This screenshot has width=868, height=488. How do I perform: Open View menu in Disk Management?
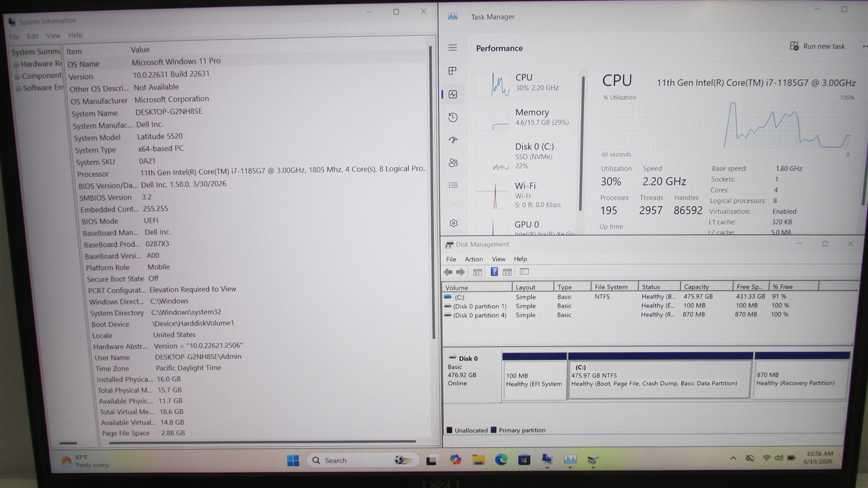499,259
